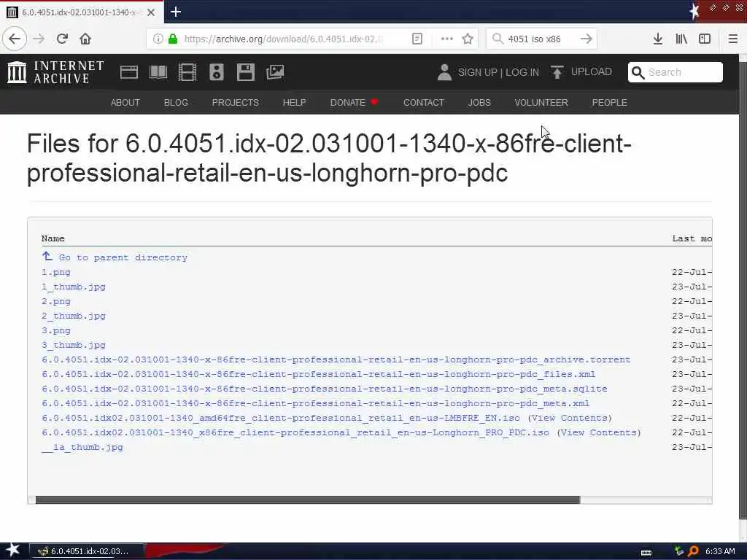Image resolution: width=747 pixels, height=560 pixels.
Task: Bookmark this page with the star
Action: [x=468, y=39]
